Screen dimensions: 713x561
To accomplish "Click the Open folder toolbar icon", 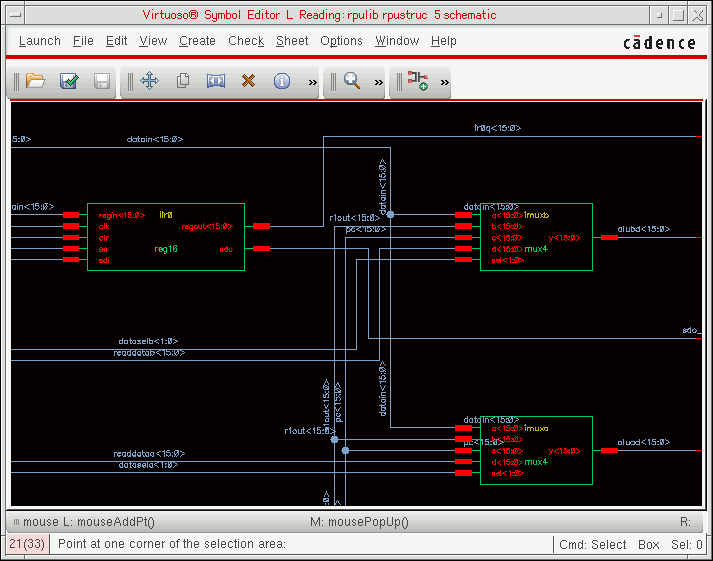I will [x=36, y=81].
